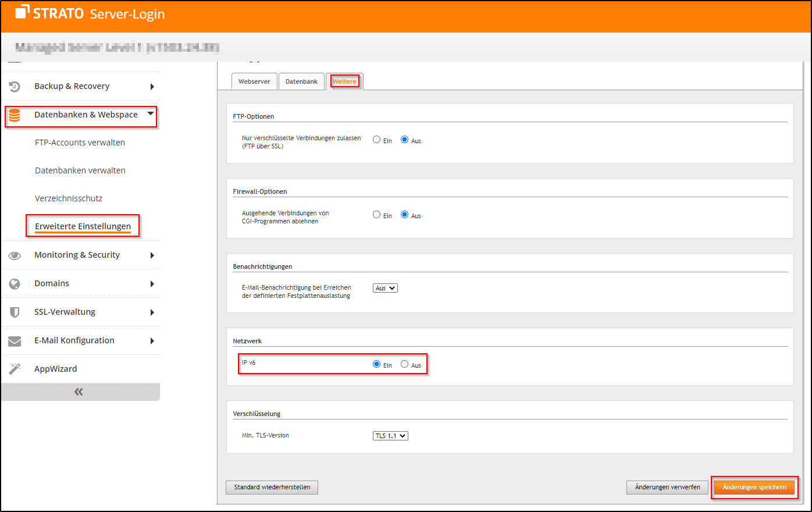This screenshot has height=512, width=812.
Task: Open FTP-Accounts verwalten link
Action: pos(80,143)
